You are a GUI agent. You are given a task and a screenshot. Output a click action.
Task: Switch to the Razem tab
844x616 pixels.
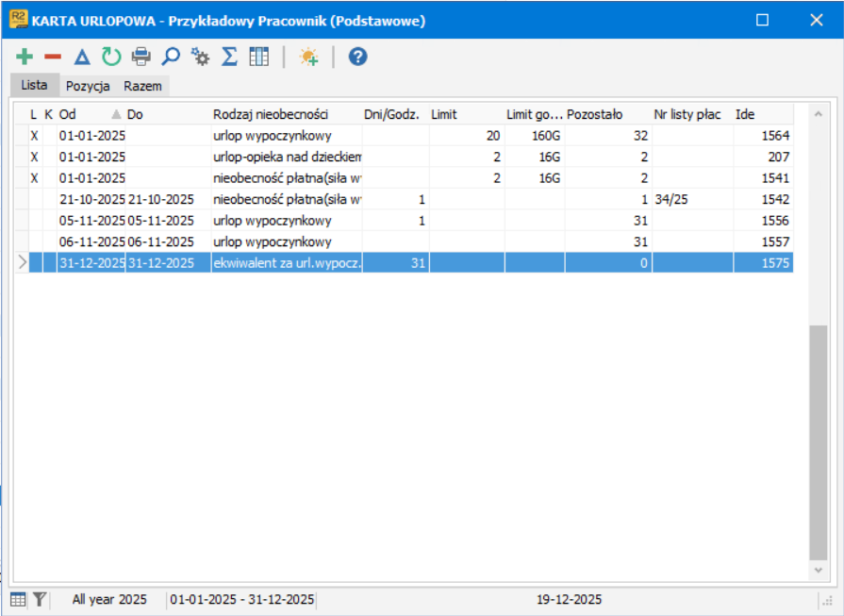pos(142,86)
